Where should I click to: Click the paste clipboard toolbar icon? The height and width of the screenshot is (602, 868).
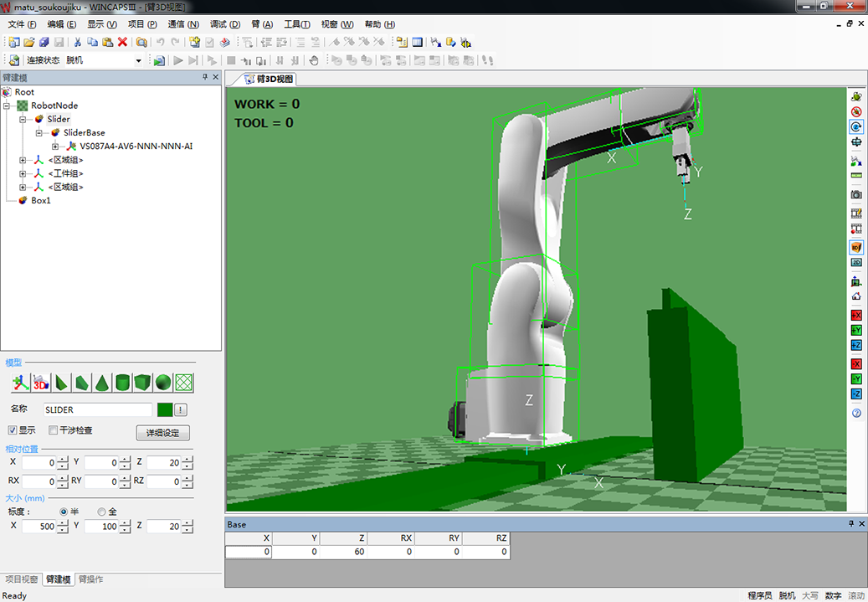(x=108, y=42)
